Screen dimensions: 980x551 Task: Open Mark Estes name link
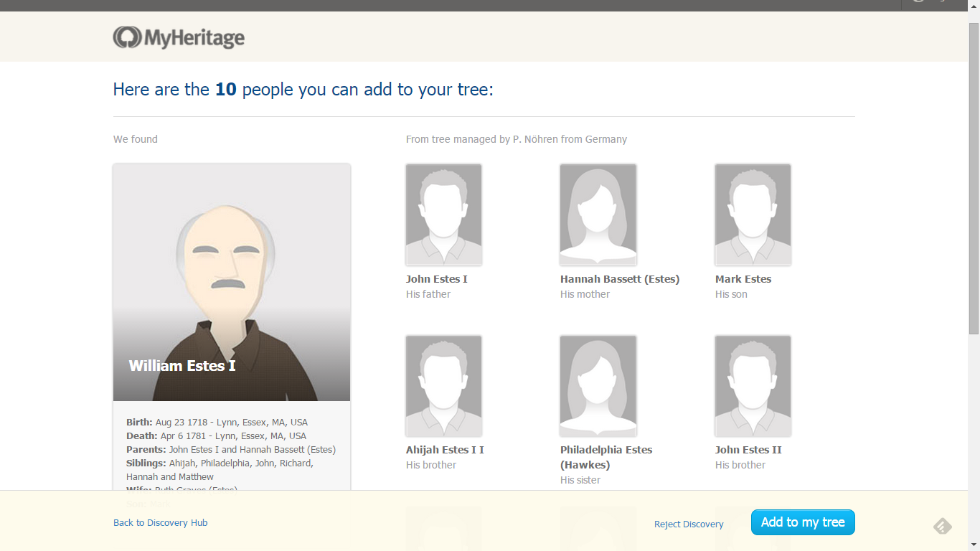(743, 279)
